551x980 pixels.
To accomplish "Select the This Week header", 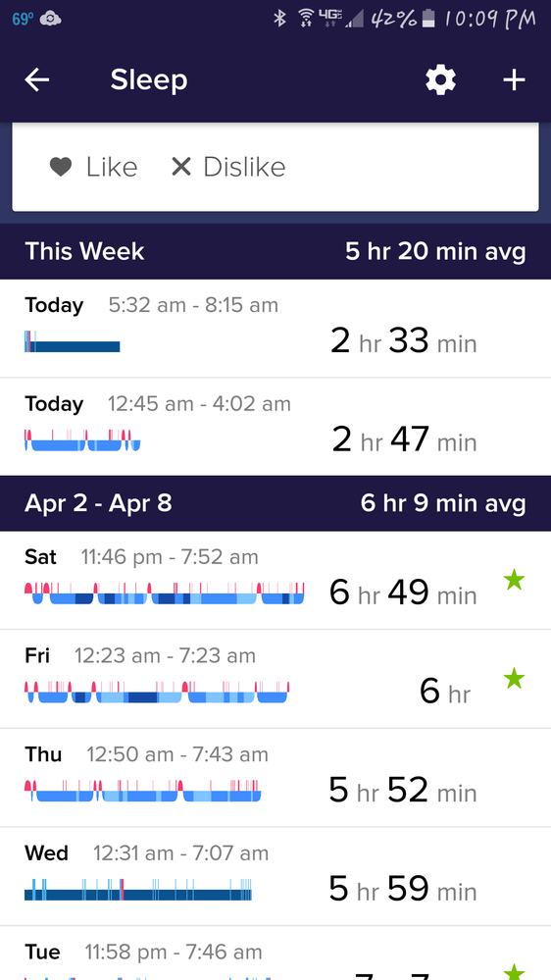I will [x=275, y=252].
